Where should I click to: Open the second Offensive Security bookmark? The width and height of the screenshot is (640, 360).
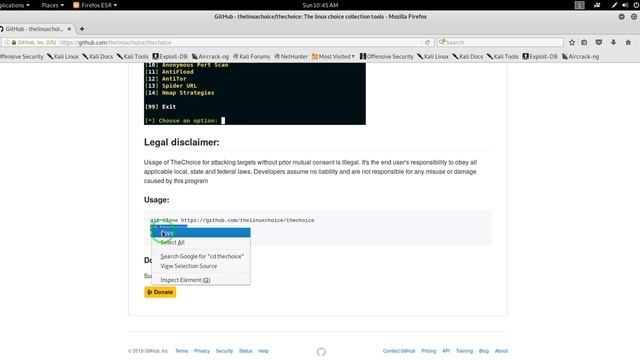[387, 57]
